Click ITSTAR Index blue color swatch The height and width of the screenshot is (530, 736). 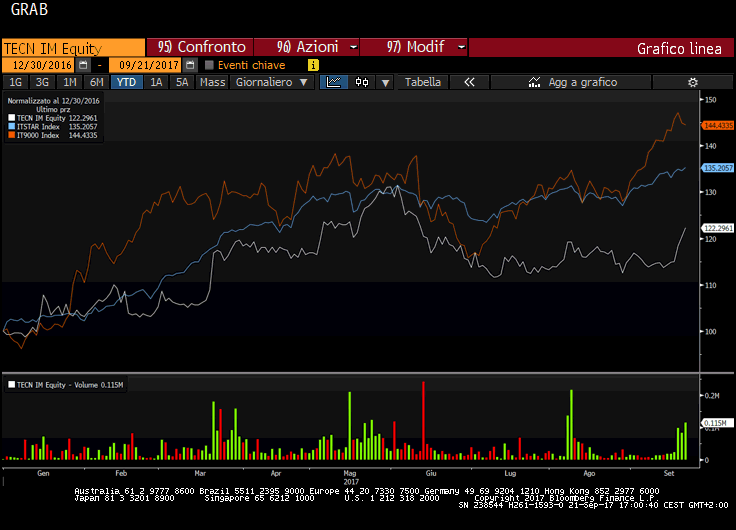(x=12, y=126)
